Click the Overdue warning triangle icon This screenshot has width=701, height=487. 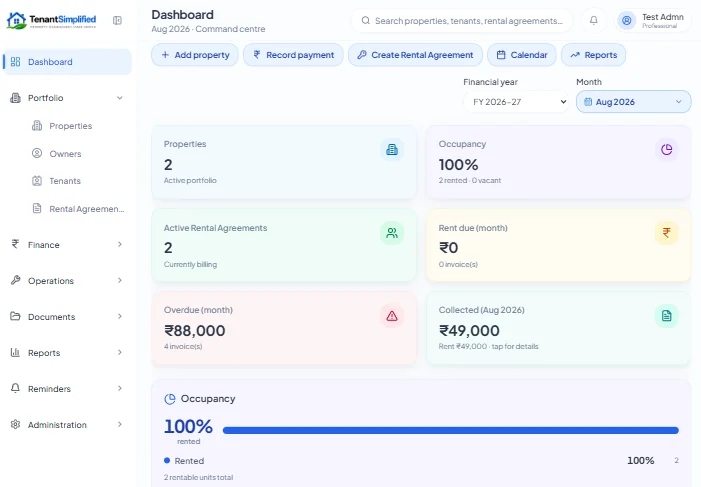(x=392, y=316)
